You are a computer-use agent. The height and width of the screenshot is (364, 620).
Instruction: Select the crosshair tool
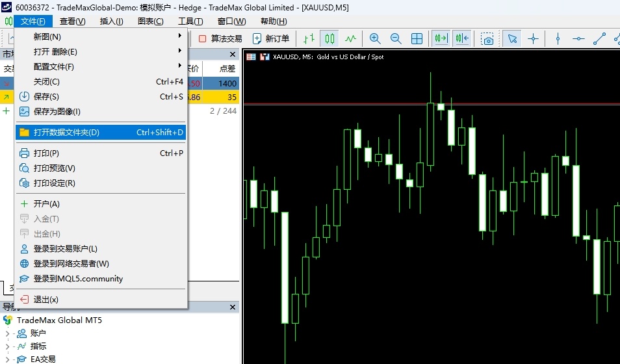click(533, 38)
